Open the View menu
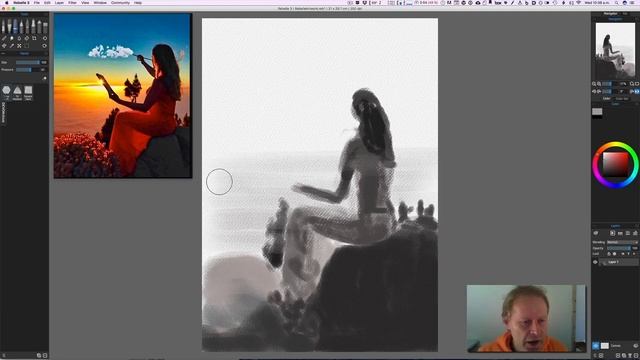Viewport: 640px width, 360px height. (85, 2)
